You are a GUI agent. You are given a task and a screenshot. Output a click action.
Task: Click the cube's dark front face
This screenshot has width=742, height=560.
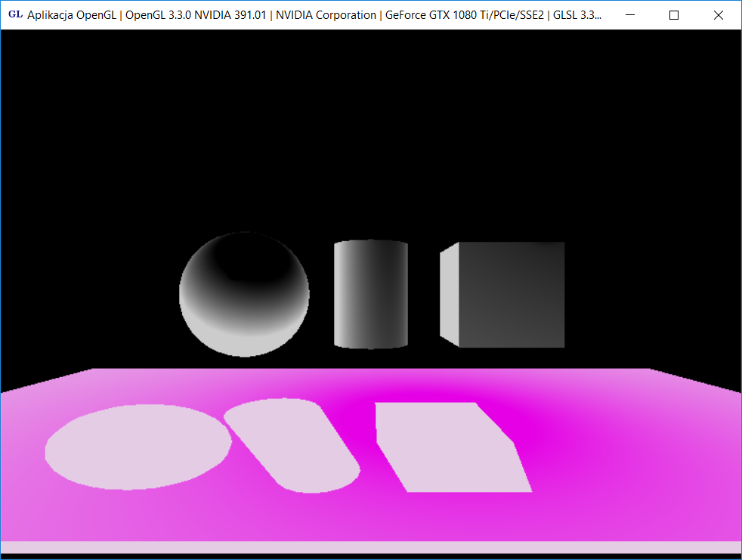tap(511, 295)
